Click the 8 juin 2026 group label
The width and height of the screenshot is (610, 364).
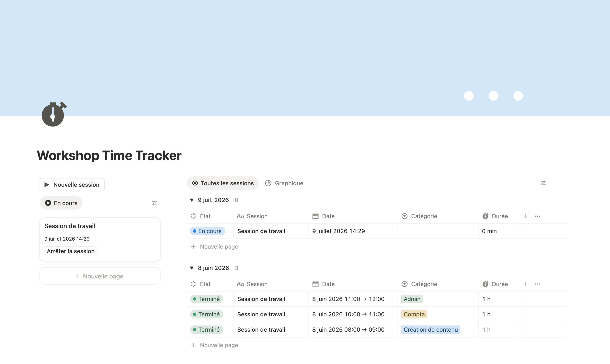click(213, 268)
